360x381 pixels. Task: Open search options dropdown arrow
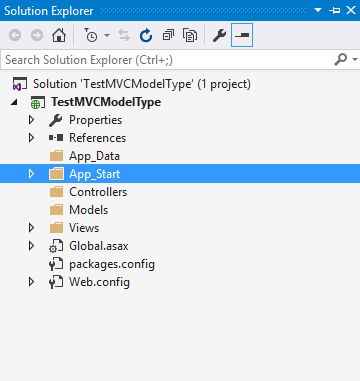point(354,60)
